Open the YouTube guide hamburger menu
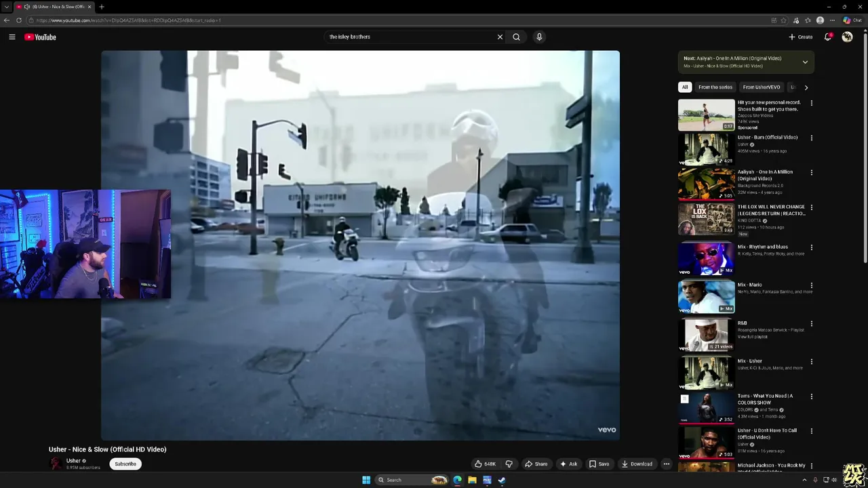 [12, 37]
